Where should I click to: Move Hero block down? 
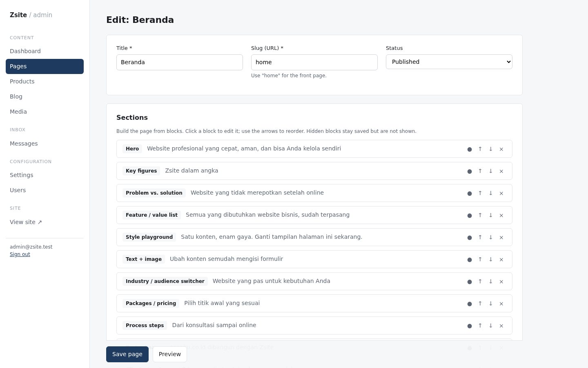pos(491,149)
